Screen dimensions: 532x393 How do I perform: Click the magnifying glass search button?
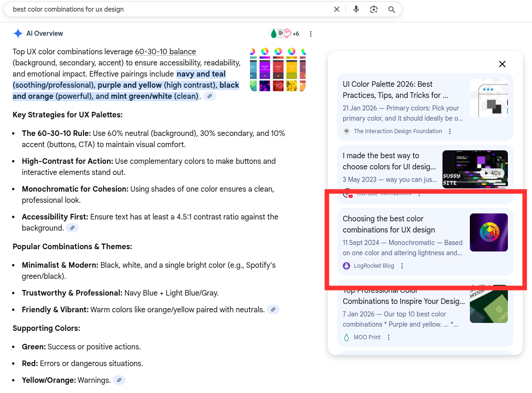(391, 9)
